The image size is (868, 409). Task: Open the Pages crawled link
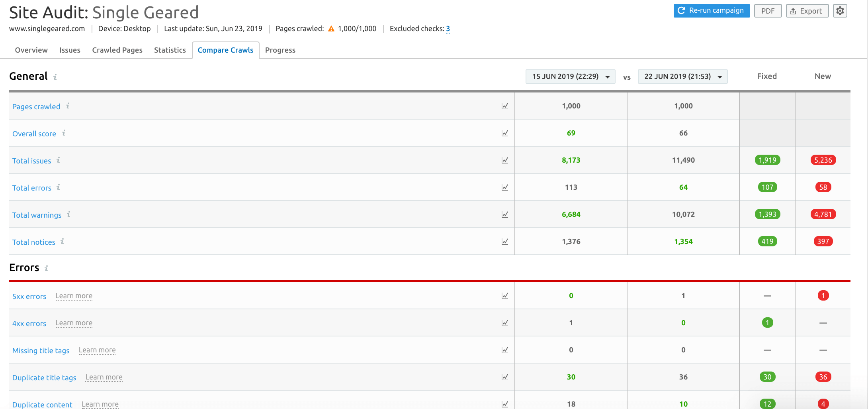tap(36, 106)
